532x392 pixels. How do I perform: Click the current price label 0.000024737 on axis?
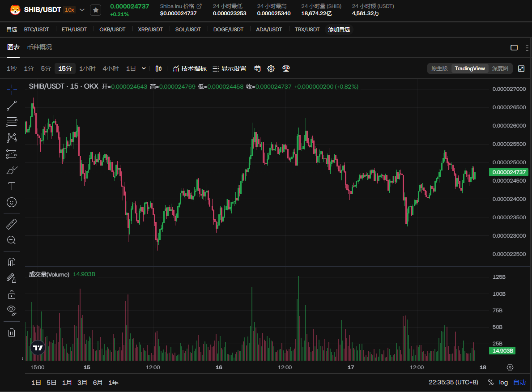pos(509,172)
